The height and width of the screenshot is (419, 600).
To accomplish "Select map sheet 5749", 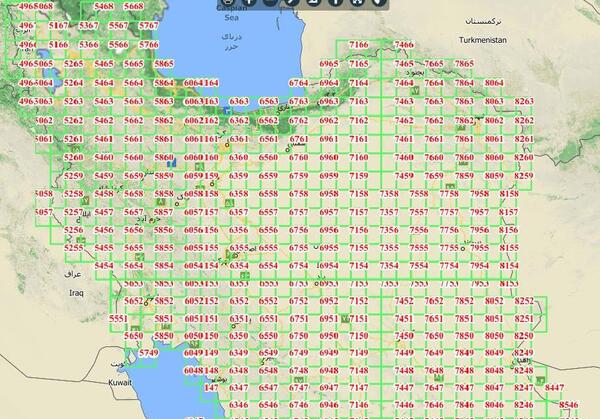I will coord(148,353).
